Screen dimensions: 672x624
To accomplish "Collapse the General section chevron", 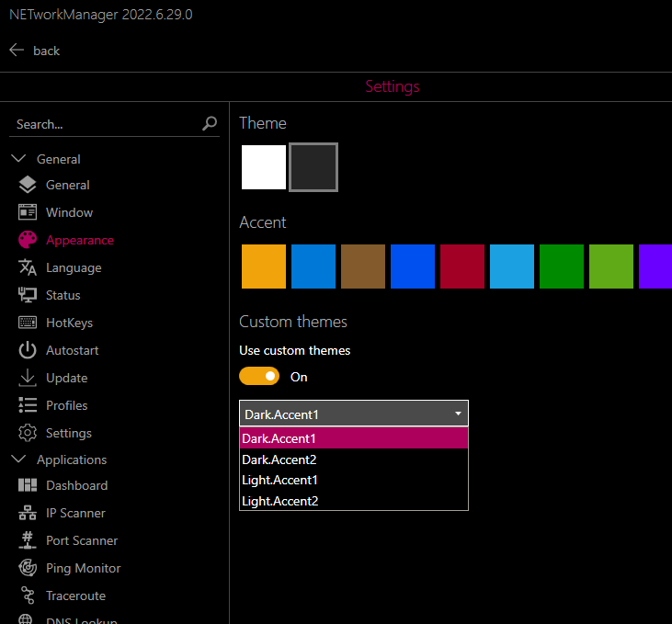I will pos(18,159).
